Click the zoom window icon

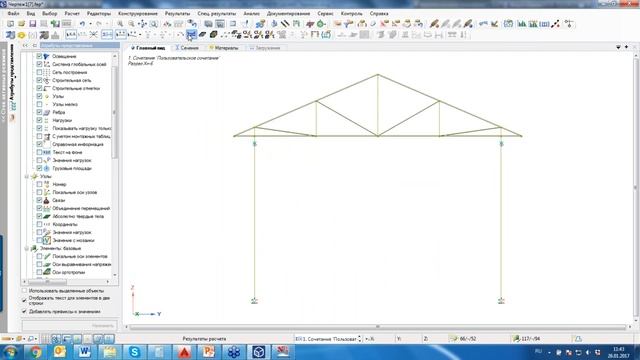tap(154, 24)
